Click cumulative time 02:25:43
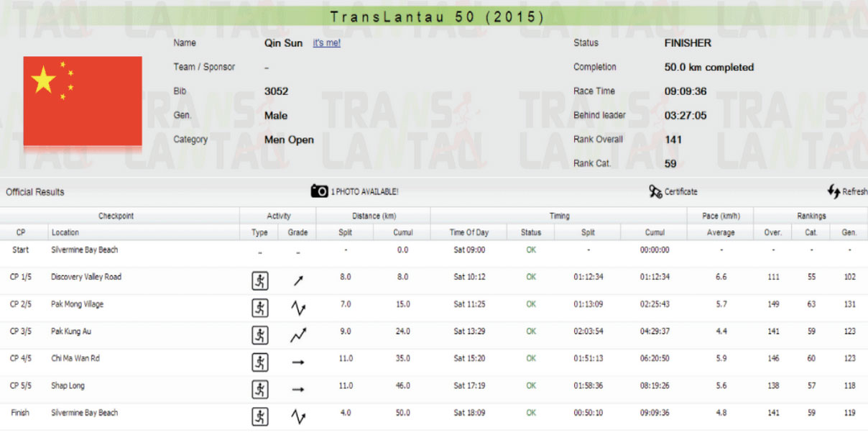Screen dimensions: 868x448 655,304
